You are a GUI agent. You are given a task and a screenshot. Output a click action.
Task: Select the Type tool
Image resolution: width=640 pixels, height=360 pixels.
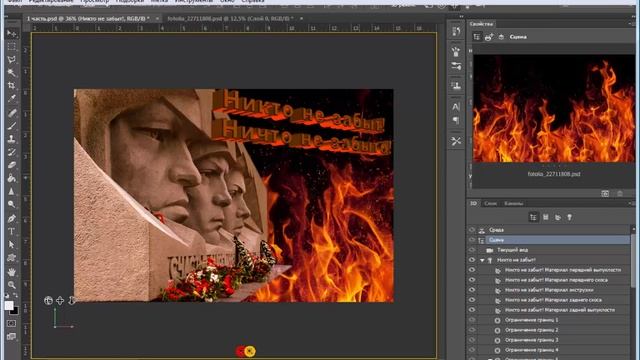click(x=11, y=231)
